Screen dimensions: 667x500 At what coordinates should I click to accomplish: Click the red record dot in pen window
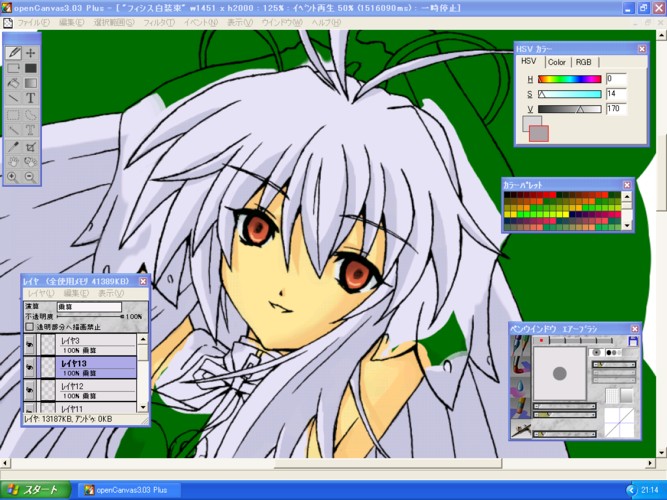(541, 340)
